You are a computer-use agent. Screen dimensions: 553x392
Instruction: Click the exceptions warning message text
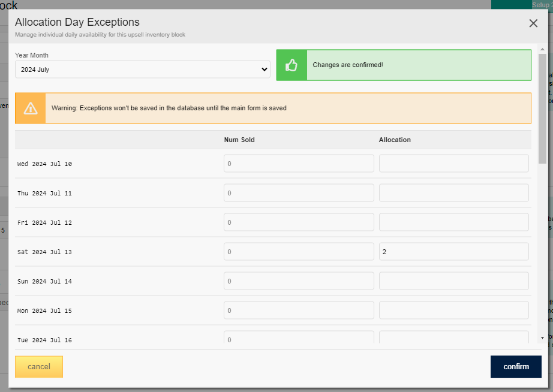coord(169,108)
